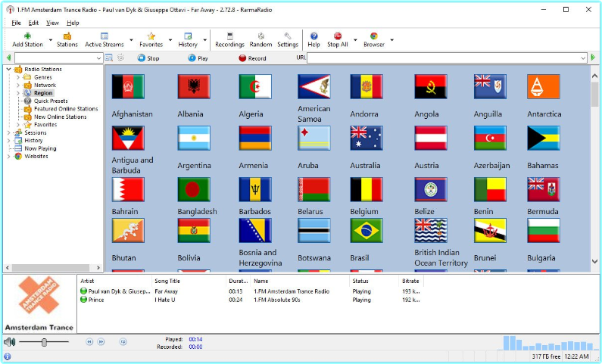
Task: Open the Favorites dropdown arrow
Action: click(x=170, y=40)
